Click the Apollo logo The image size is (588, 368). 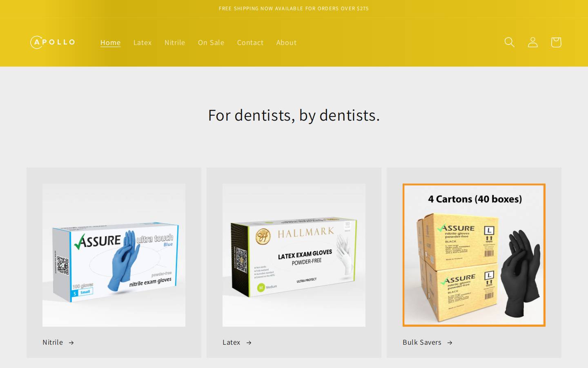pyautogui.click(x=53, y=42)
